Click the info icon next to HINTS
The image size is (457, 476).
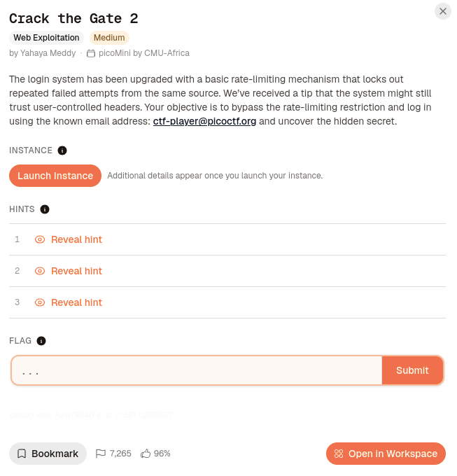(x=45, y=209)
